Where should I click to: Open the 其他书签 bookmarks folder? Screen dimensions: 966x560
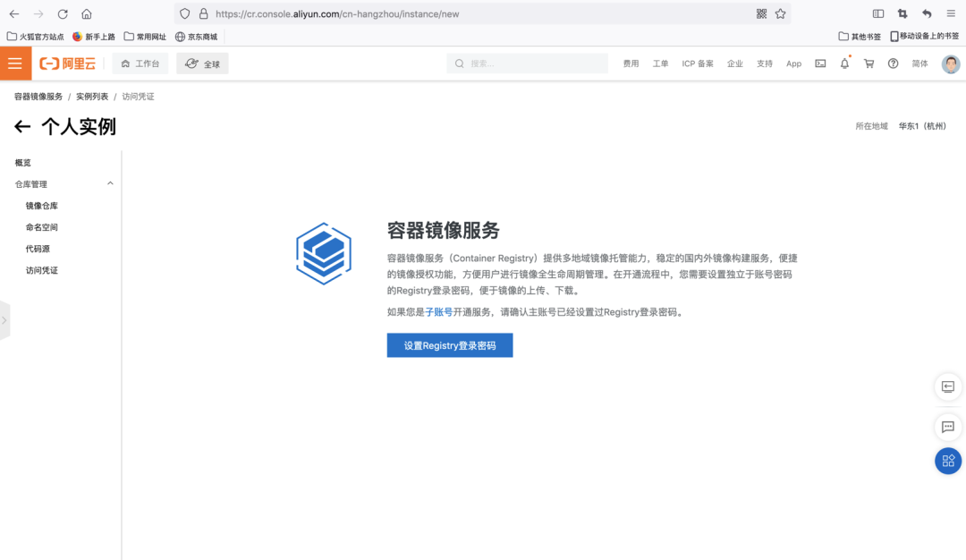tap(860, 37)
